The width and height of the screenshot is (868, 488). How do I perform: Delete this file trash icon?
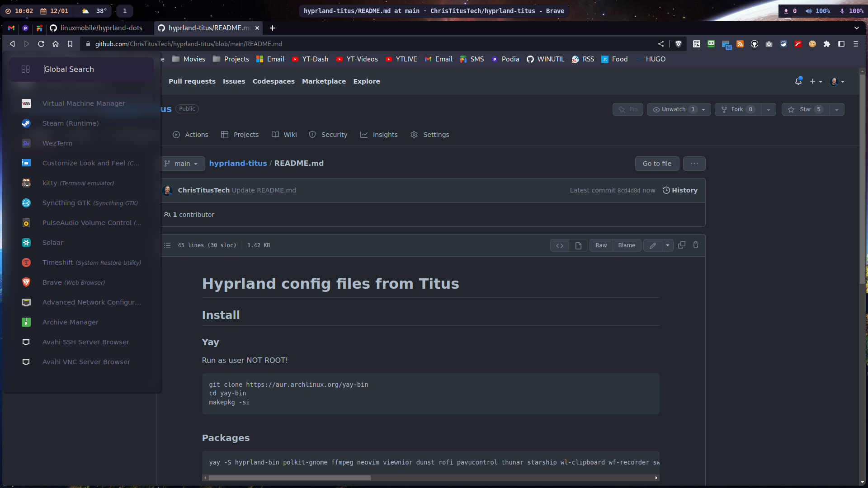(696, 245)
